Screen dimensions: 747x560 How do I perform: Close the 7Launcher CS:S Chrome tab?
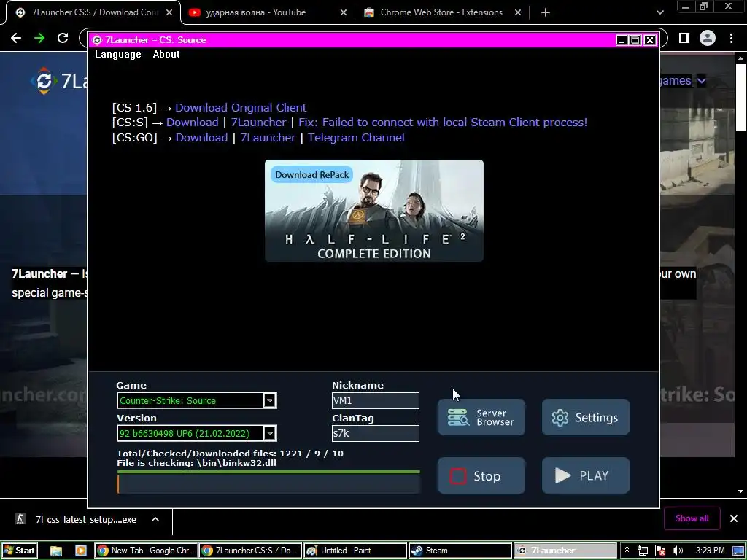pyautogui.click(x=169, y=13)
